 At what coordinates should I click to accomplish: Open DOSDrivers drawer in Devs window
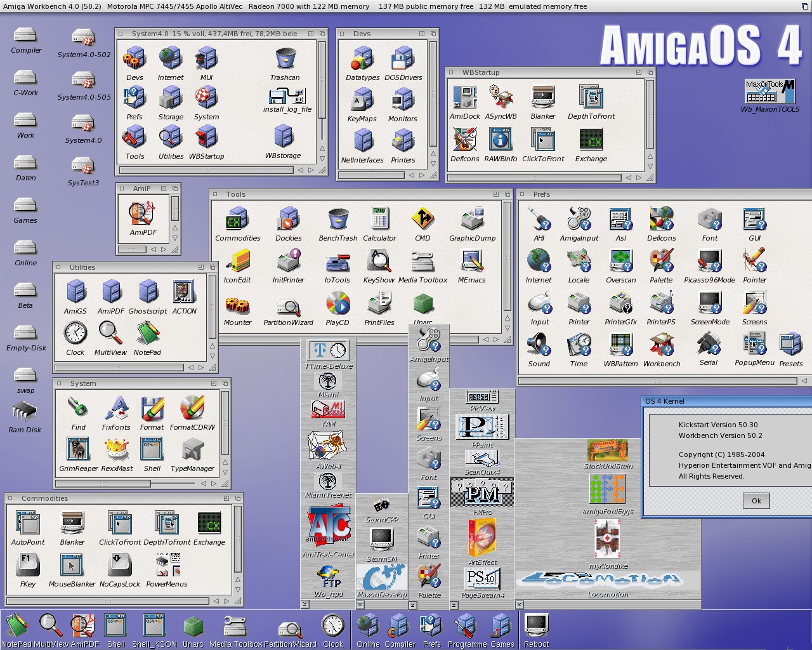point(403,60)
